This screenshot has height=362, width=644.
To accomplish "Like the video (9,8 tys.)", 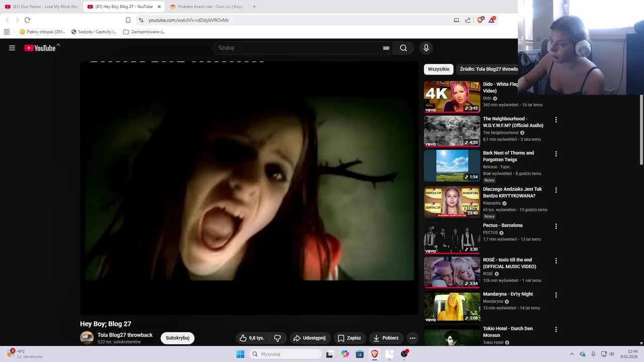I will (x=252, y=338).
